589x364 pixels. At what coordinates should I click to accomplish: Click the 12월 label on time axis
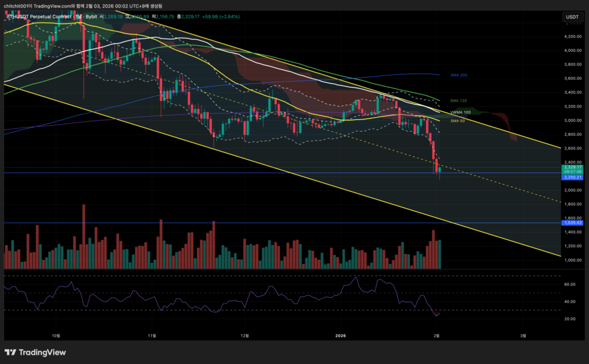244,335
